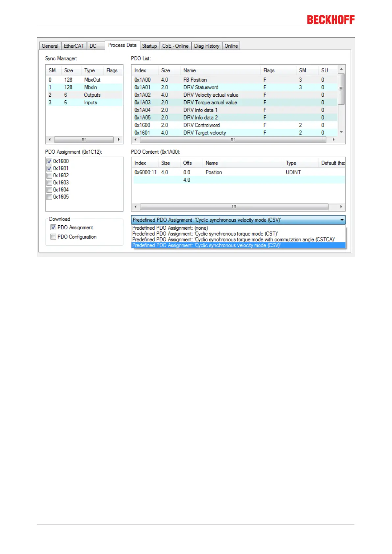
Task: Select the Outputs sync manager row
Action: click(x=84, y=95)
